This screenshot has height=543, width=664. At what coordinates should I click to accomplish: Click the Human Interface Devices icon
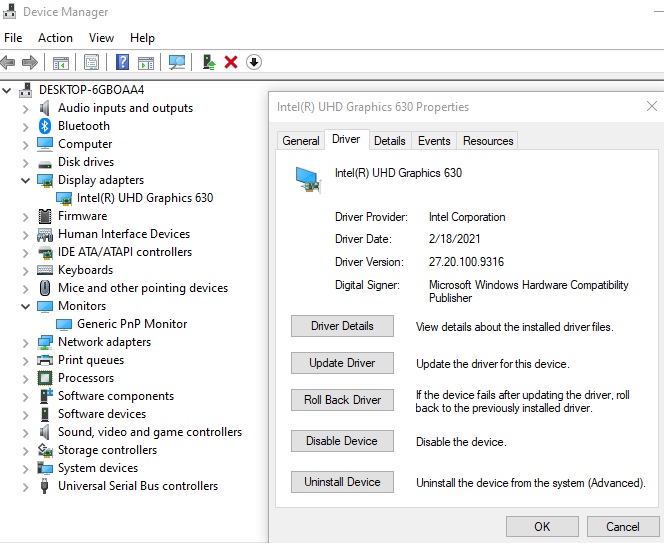tap(45, 234)
